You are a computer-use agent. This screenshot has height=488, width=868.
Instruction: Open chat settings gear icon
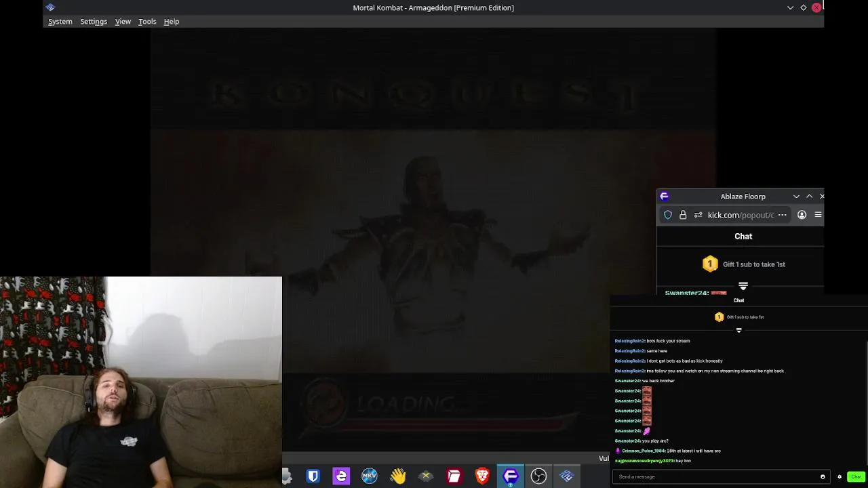(840, 476)
